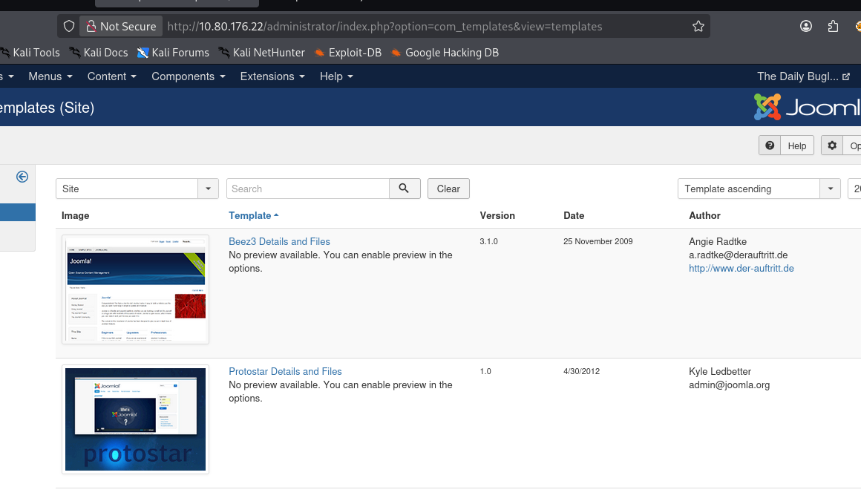Open the Extensions menu

pyautogui.click(x=272, y=76)
